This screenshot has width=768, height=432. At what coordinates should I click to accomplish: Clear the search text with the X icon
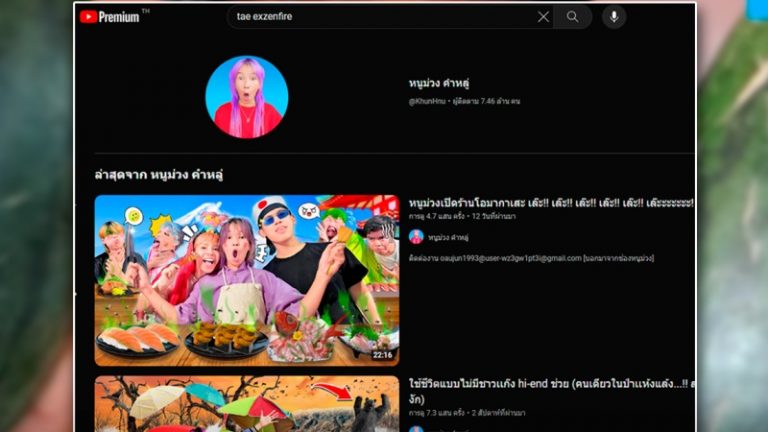pyautogui.click(x=543, y=17)
